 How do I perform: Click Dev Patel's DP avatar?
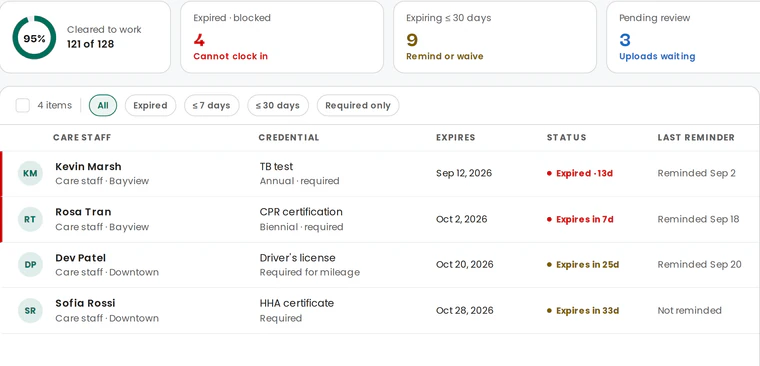pos(30,265)
